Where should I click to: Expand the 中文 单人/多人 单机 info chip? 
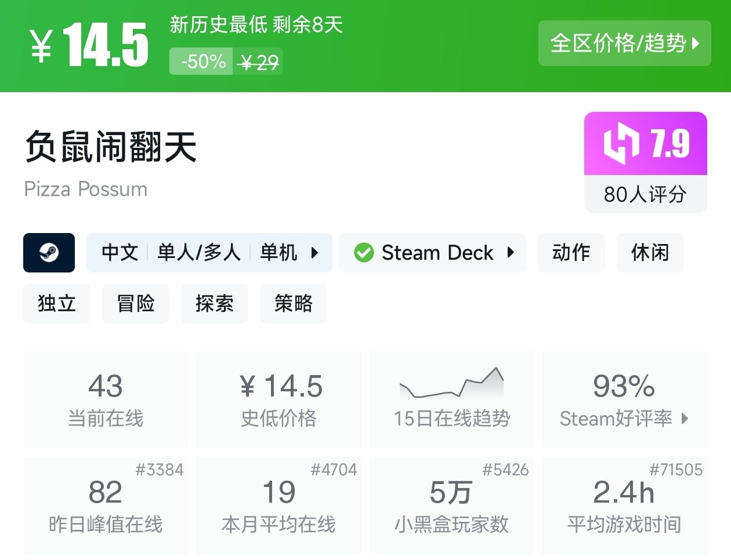click(x=209, y=253)
